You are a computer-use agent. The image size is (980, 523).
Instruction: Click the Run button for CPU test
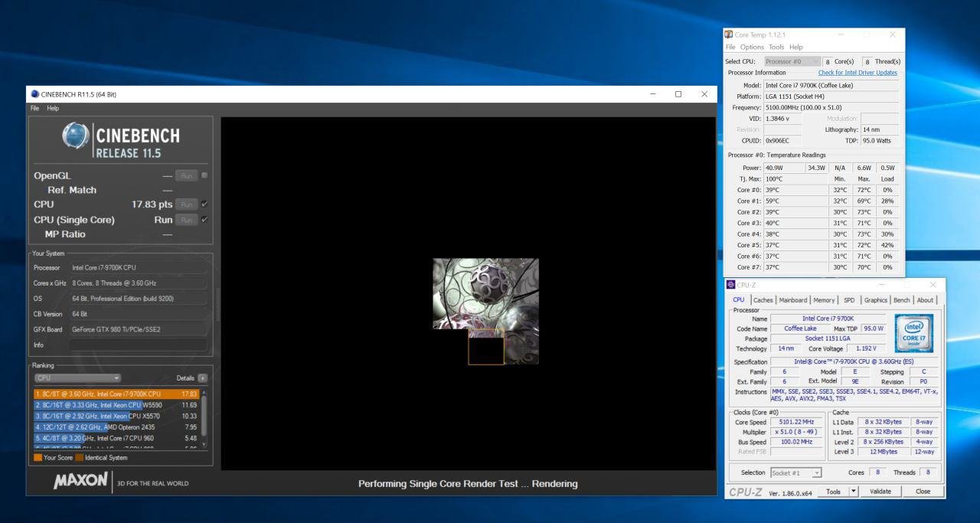click(x=186, y=204)
